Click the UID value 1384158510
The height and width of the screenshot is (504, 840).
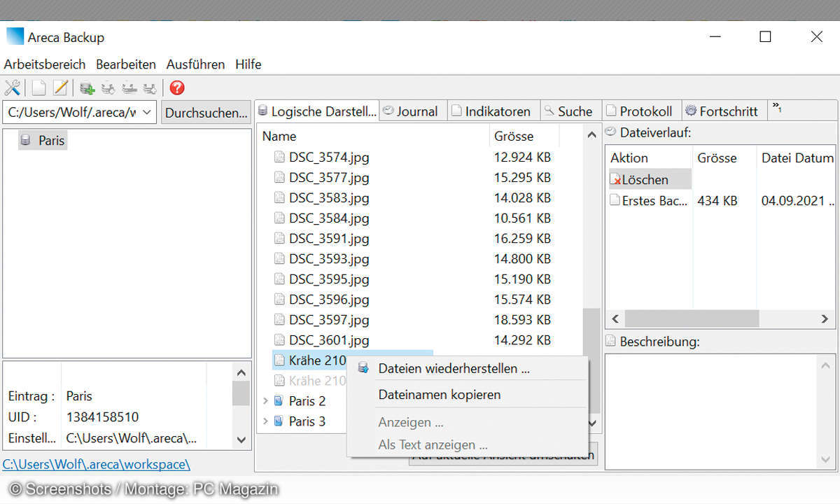coord(102,416)
